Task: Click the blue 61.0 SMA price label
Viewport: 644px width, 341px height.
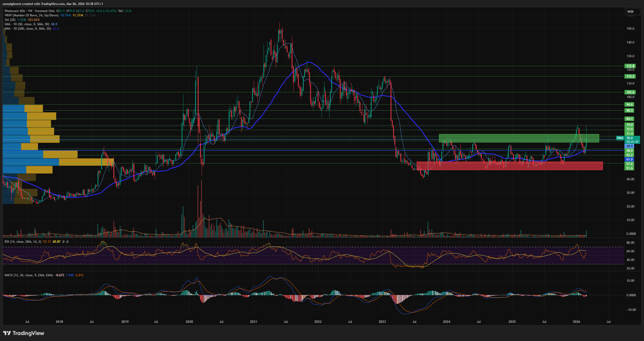Action: click(x=630, y=159)
